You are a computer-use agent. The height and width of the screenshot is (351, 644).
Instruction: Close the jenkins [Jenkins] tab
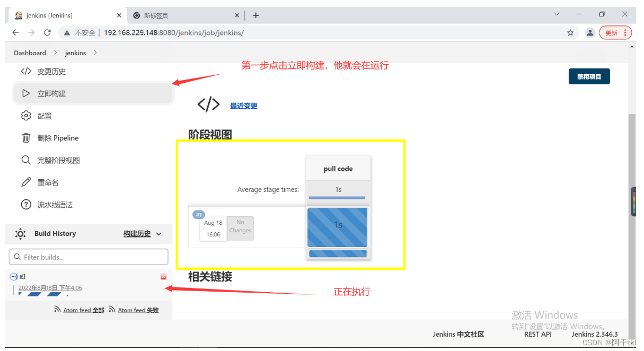click(119, 15)
